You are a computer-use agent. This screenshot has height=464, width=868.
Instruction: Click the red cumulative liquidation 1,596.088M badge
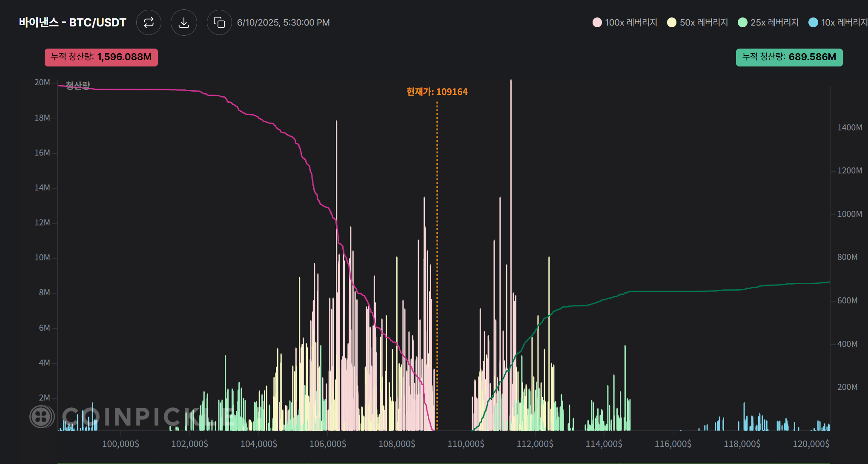click(x=101, y=57)
